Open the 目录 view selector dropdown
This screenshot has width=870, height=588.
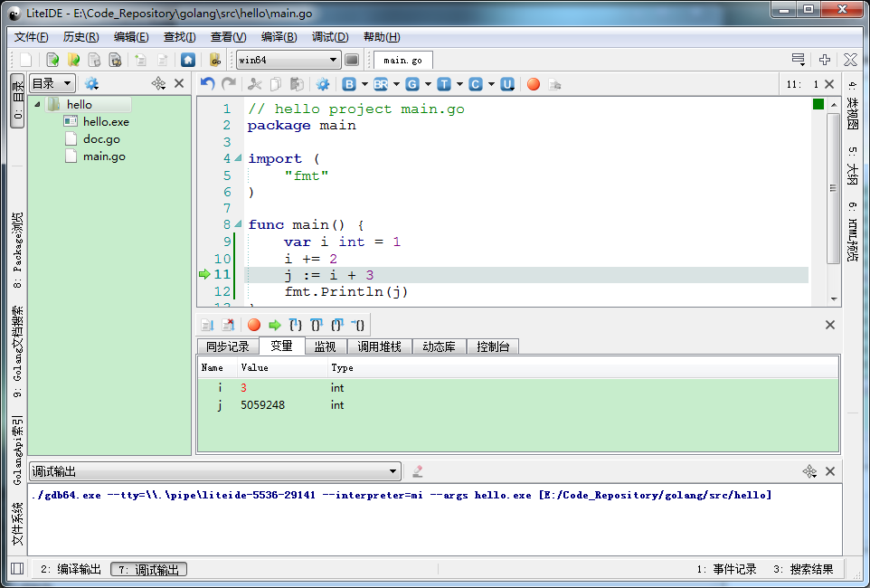(52, 84)
